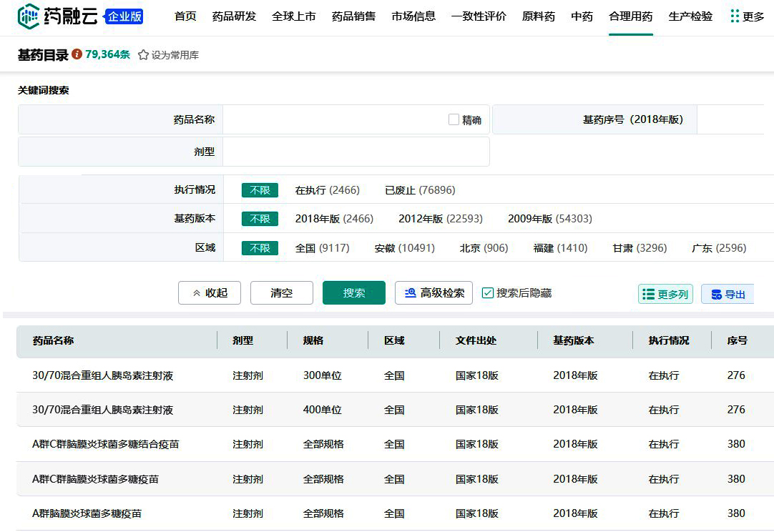Select 在执行 (2466) filter option
774x532 pixels.
[327, 190]
